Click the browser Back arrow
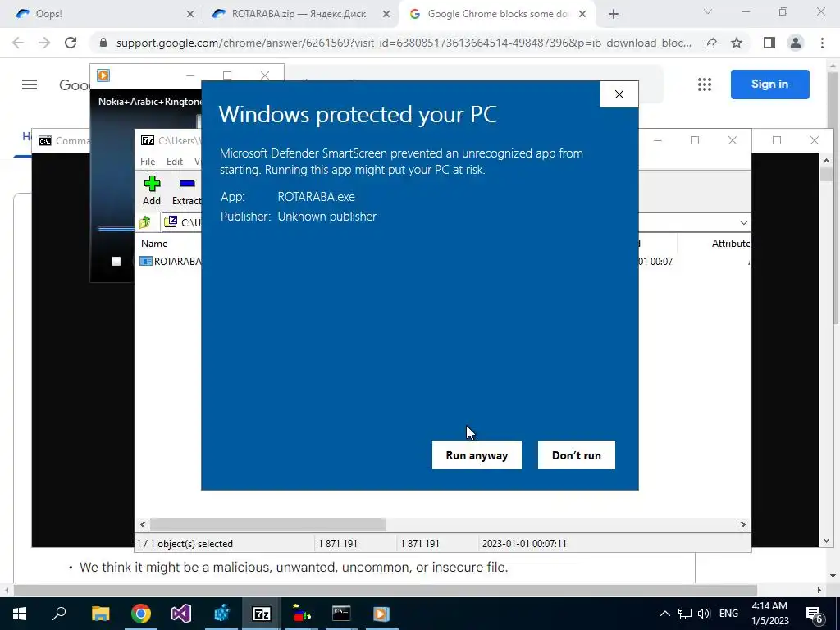The image size is (840, 630). pos(18,43)
